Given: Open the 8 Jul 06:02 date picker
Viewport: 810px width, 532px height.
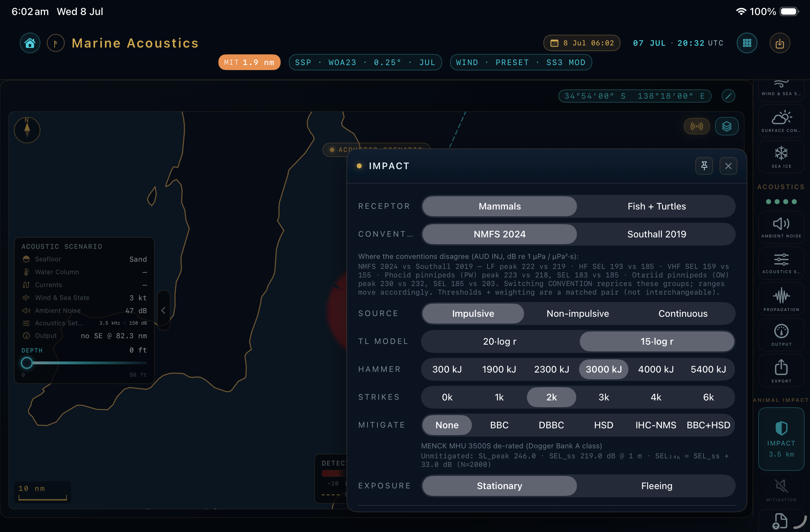Looking at the screenshot, I should tap(582, 43).
